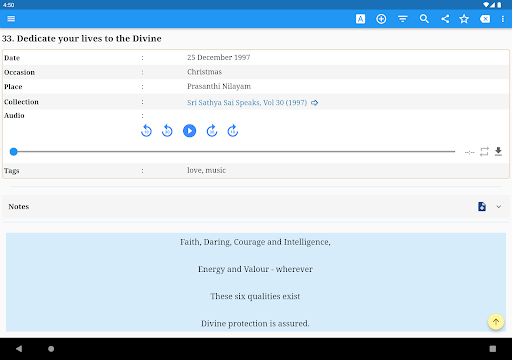Image resolution: width=512 pixels, height=360 pixels.
Task: Rewind audio using the first replay icon
Action: point(146,131)
